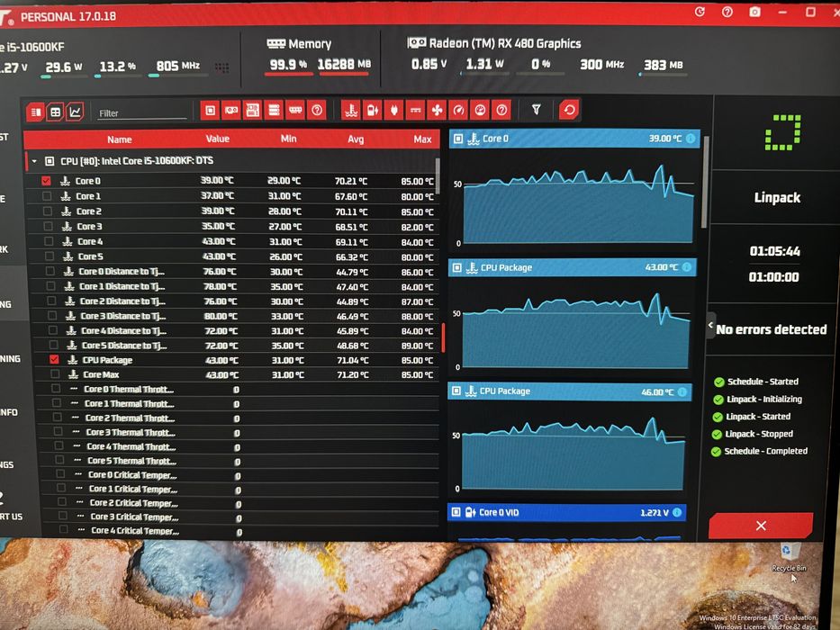Check the Core 2 temperature checkbox
This screenshot has height=630, width=840.
48,211
